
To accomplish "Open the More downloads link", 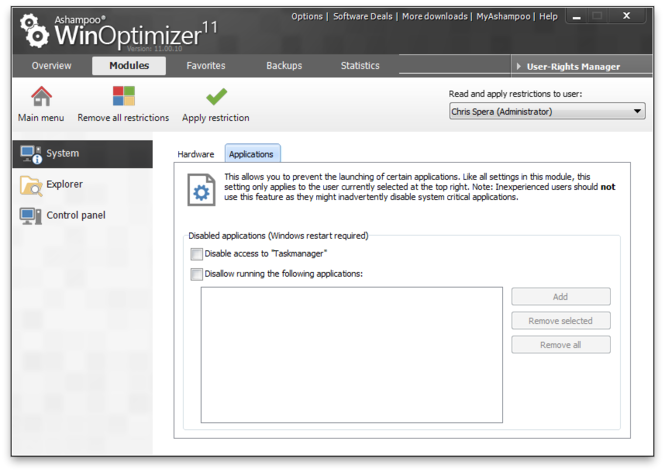I will (x=435, y=17).
